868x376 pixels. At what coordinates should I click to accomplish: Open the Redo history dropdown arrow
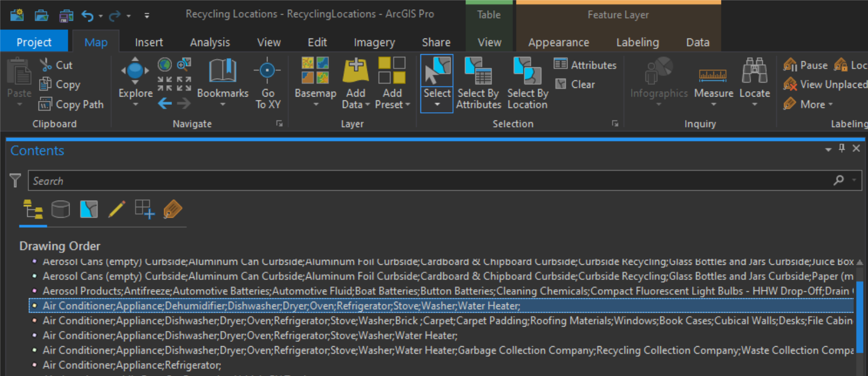tap(129, 16)
